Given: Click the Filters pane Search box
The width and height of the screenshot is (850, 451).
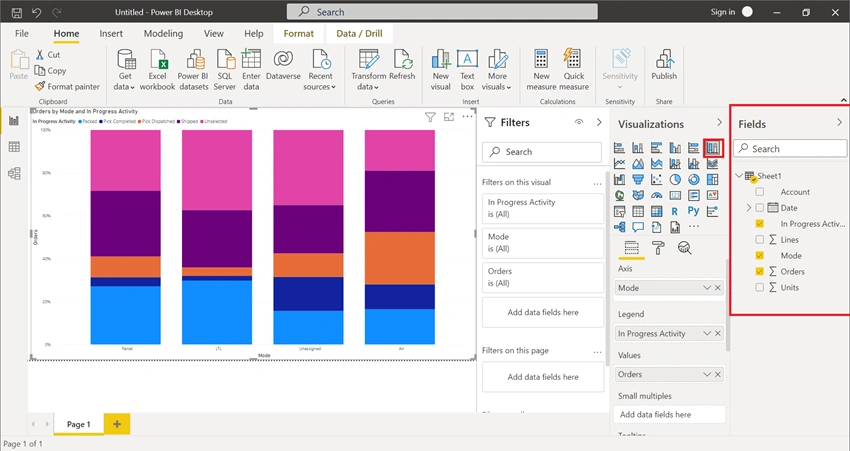Looking at the screenshot, I should coord(542,152).
